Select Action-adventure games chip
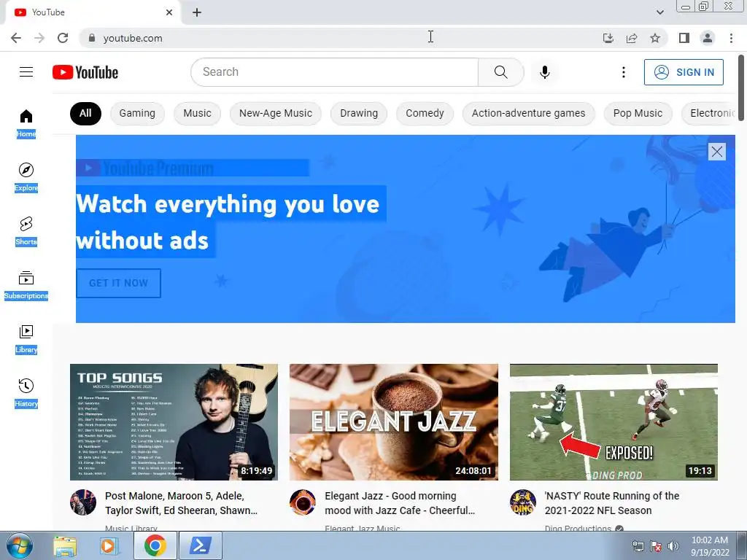 pos(528,113)
